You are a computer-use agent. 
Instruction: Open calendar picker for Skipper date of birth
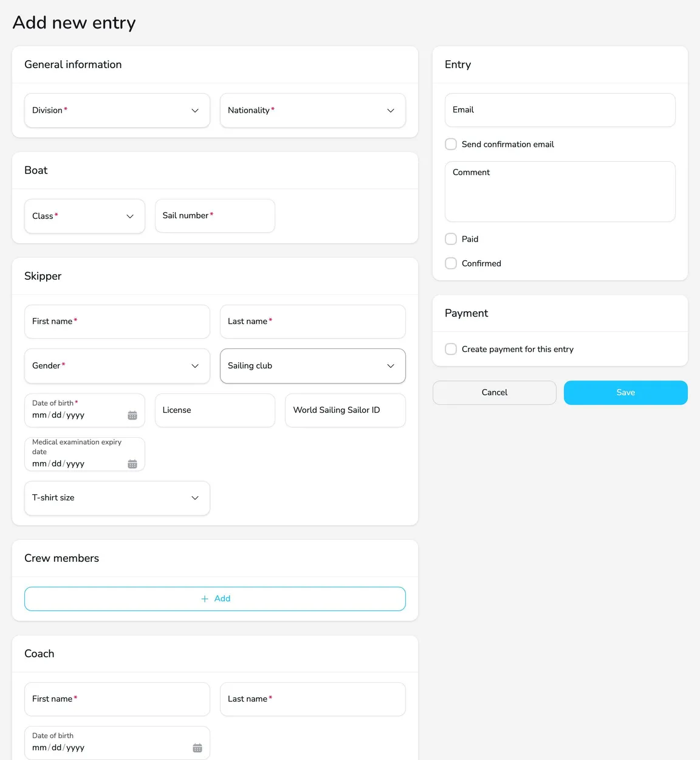pos(132,415)
